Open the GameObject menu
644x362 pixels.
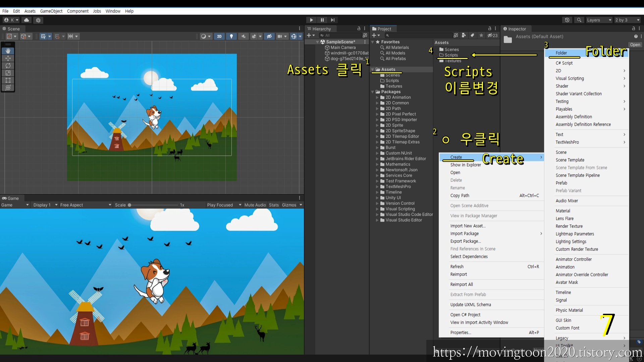point(51,11)
